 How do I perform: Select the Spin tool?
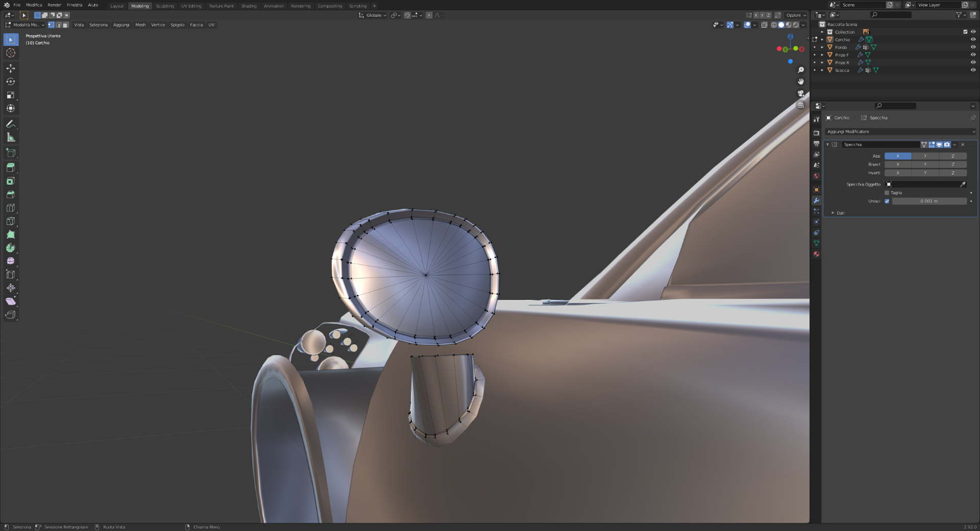click(11, 247)
